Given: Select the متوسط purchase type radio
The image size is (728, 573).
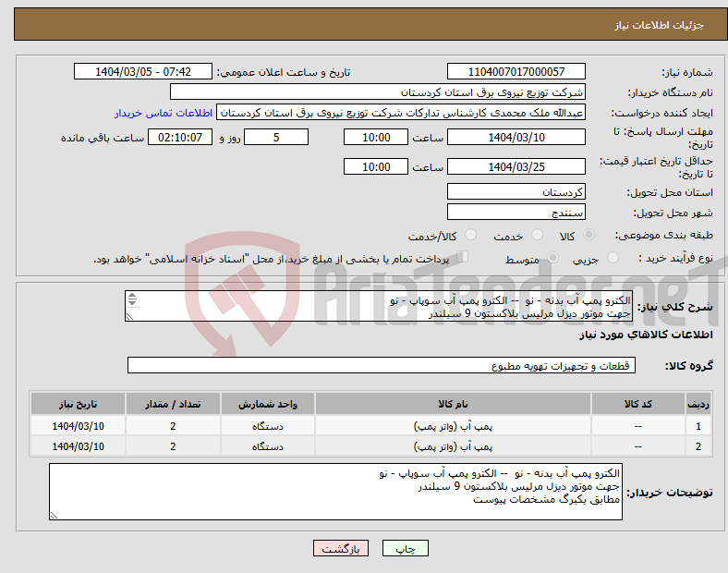Looking at the screenshot, I should coord(552,258).
